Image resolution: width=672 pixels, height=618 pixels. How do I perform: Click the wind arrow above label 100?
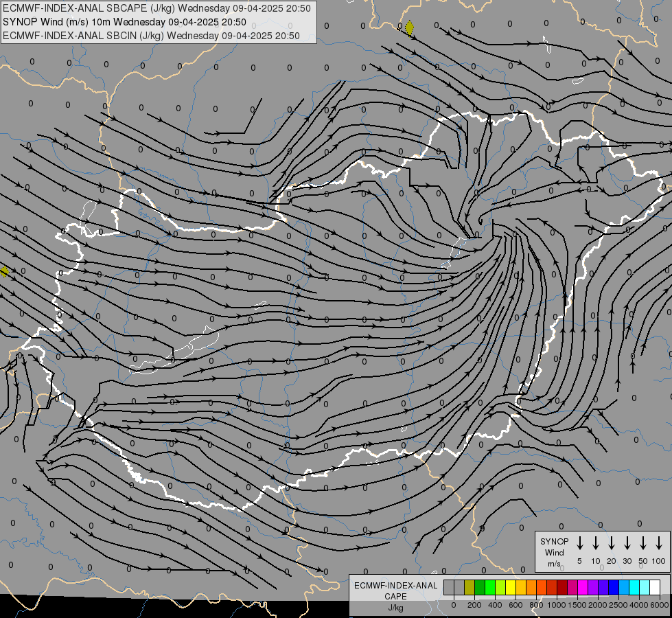[659, 543]
